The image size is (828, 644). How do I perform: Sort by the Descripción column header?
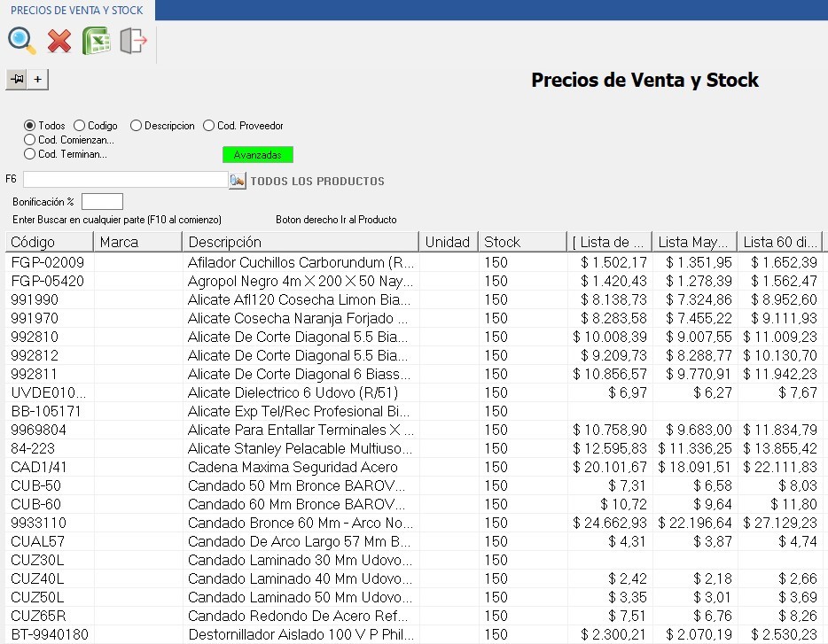coord(300,242)
